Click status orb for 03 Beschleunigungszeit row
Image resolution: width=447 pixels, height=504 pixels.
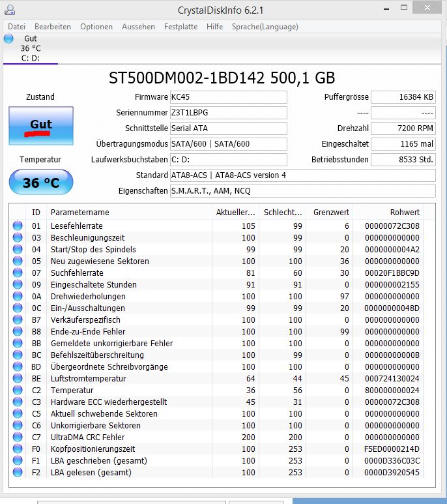(x=18, y=237)
